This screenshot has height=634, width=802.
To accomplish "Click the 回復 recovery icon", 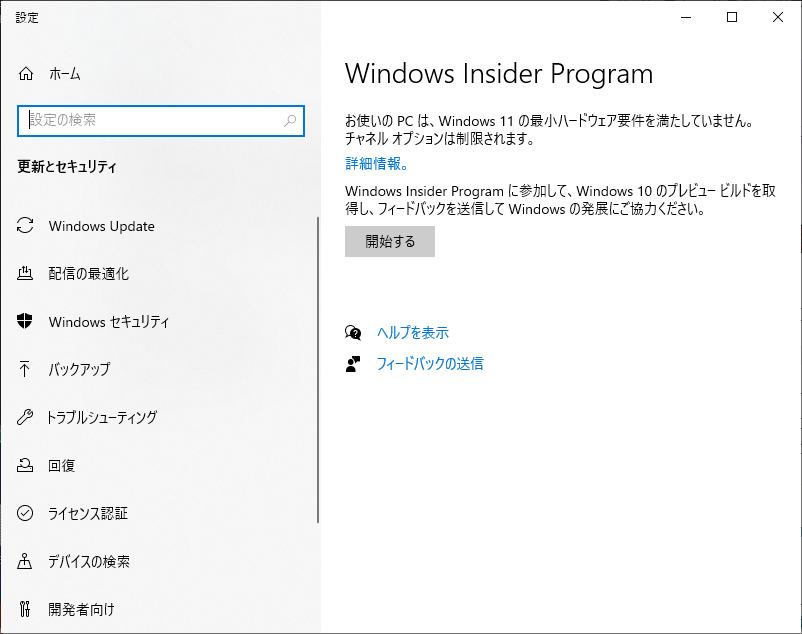I will pyautogui.click(x=25, y=465).
